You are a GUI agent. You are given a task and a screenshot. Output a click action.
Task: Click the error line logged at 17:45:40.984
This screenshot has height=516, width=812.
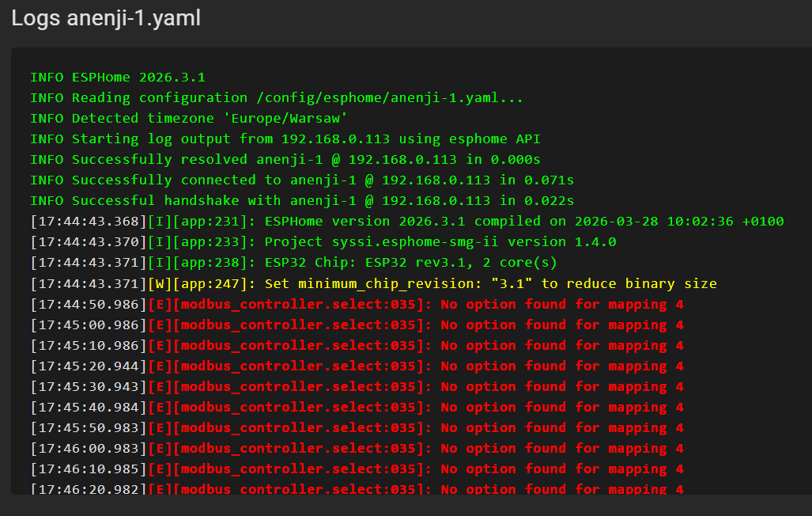[357, 407]
